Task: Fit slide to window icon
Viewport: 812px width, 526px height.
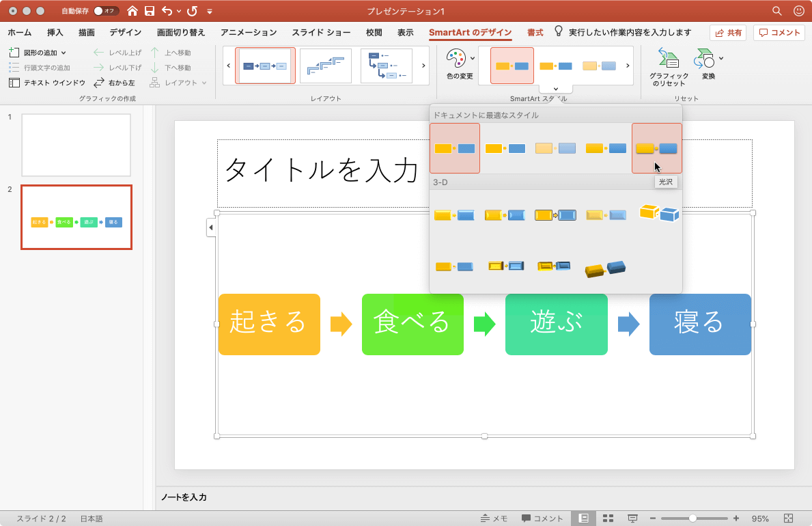Action: pyautogui.click(x=788, y=518)
